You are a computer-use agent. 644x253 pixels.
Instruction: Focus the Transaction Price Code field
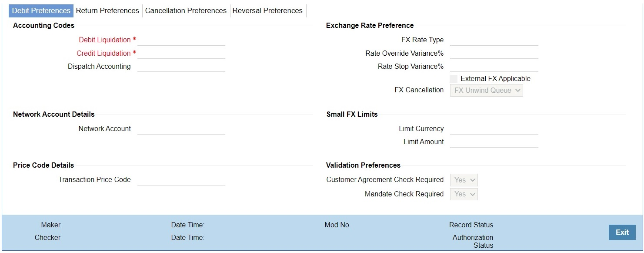pos(181,180)
